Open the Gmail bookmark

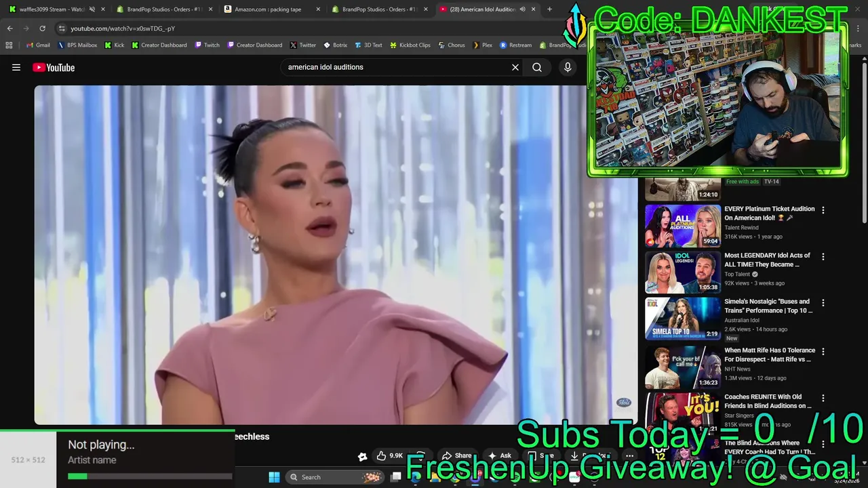[x=38, y=45]
